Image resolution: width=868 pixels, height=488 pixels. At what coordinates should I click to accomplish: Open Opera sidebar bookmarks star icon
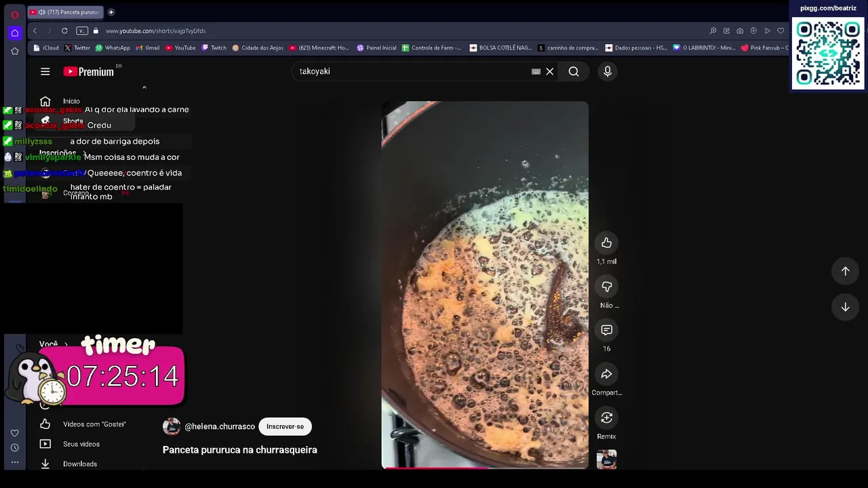(x=14, y=51)
